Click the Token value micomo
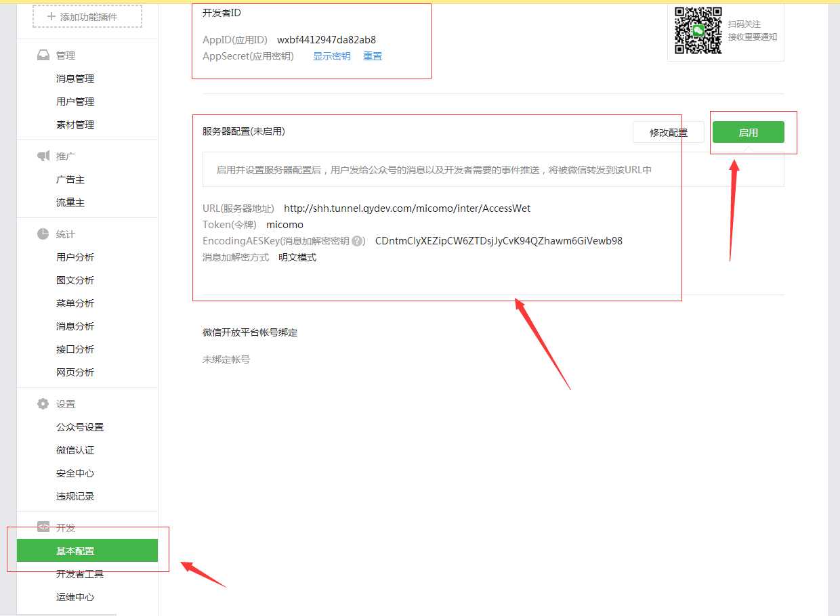840x616 pixels. [285, 225]
